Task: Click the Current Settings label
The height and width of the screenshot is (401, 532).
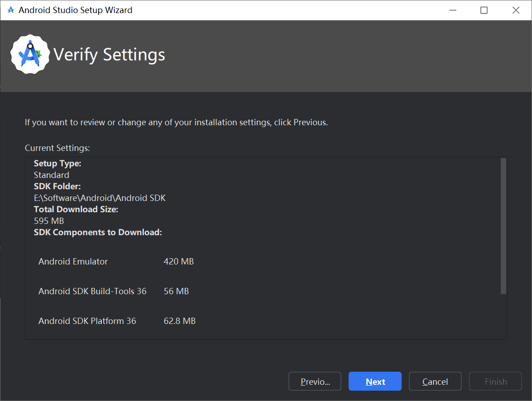Action: [x=57, y=148]
